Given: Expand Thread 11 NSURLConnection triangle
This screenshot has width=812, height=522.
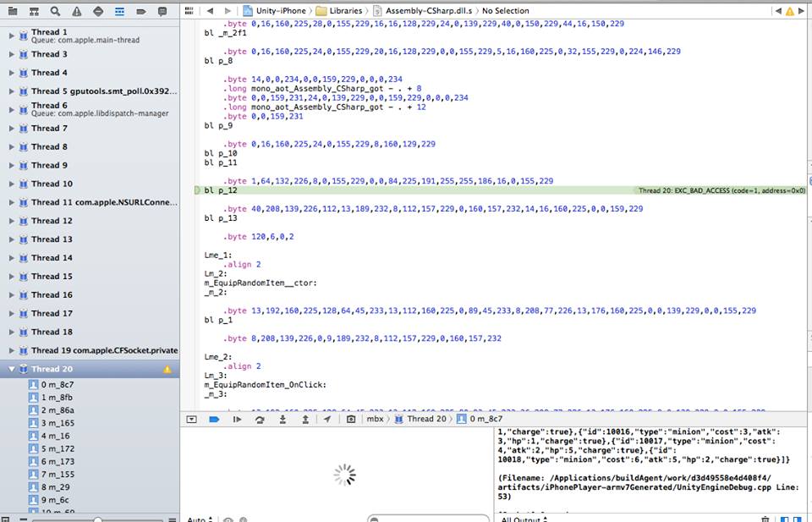Looking at the screenshot, I should [x=11, y=202].
